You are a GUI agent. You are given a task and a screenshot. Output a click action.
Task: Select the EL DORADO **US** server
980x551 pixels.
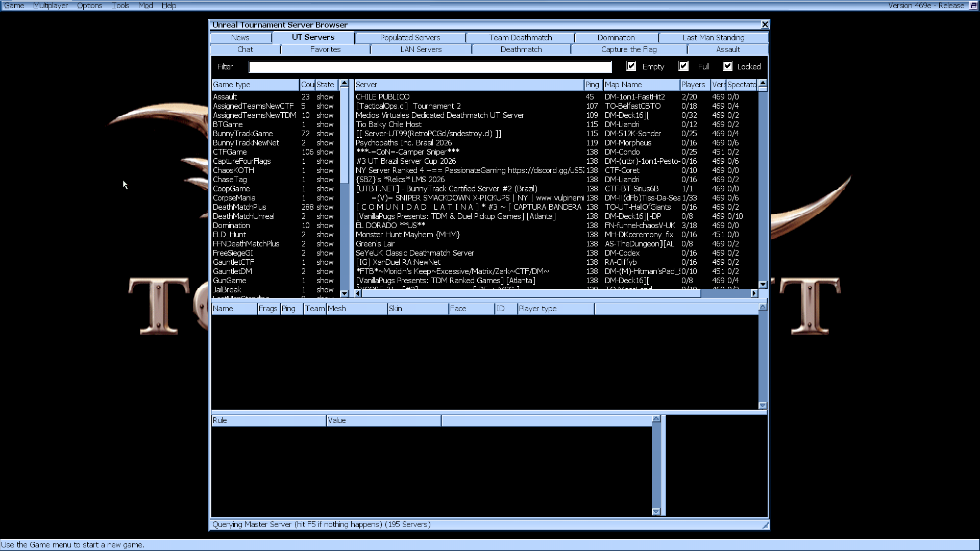tap(556, 226)
